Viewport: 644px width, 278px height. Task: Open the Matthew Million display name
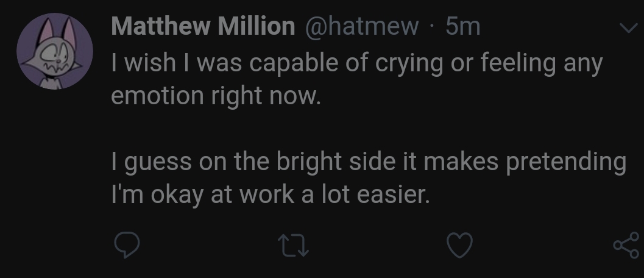203,26
